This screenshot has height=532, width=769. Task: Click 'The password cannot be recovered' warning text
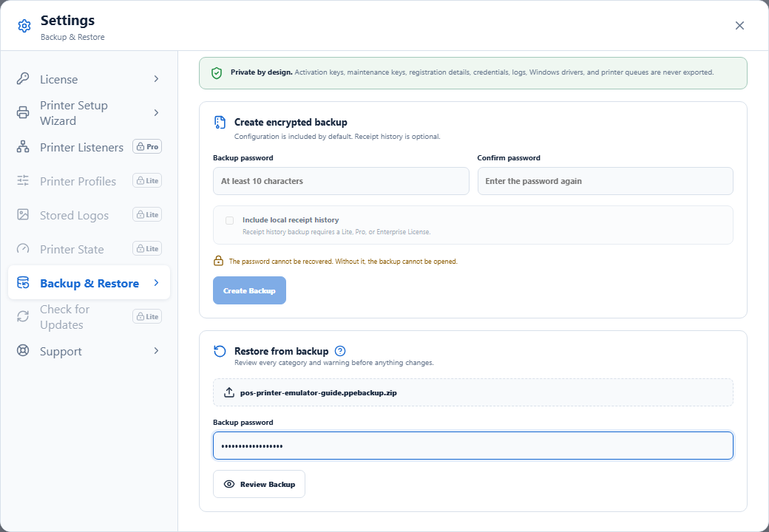tap(343, 262)
